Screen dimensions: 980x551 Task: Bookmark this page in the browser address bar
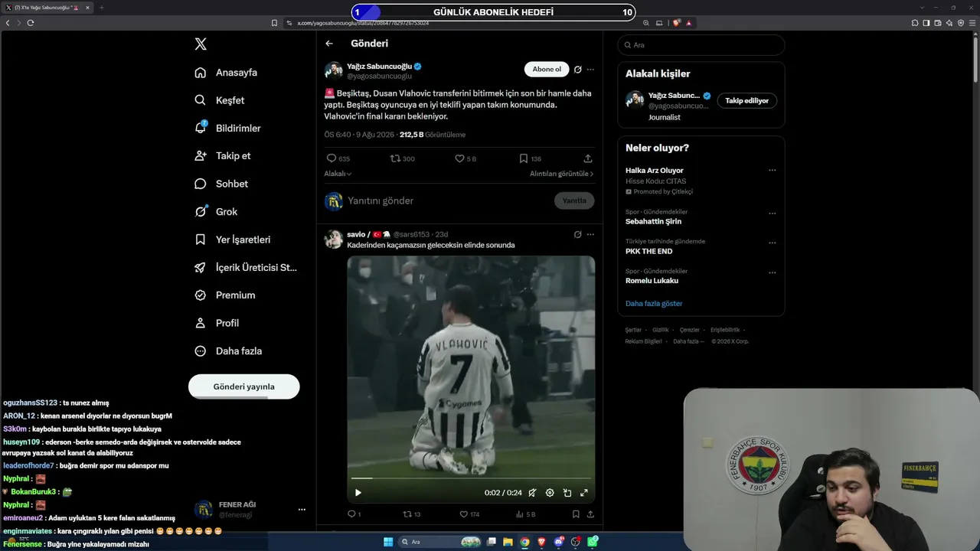pyautogui.click(x=275, y=23)
